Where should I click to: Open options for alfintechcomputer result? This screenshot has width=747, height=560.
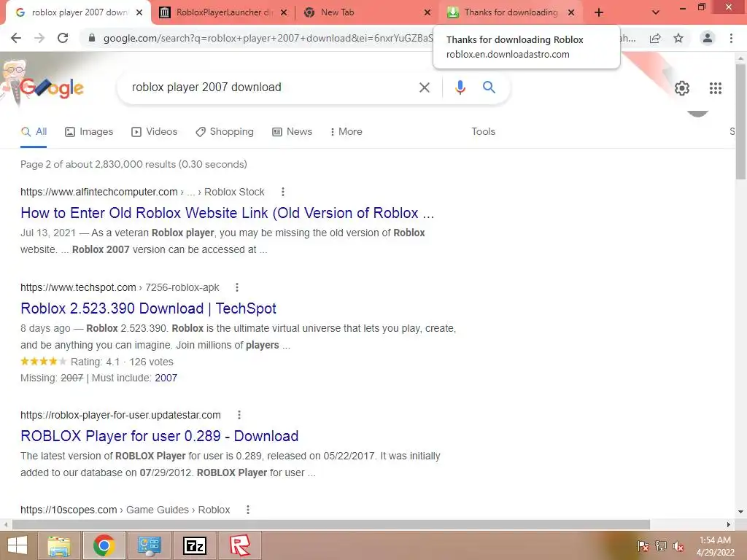pyautogui.click(x=283, y=192)
